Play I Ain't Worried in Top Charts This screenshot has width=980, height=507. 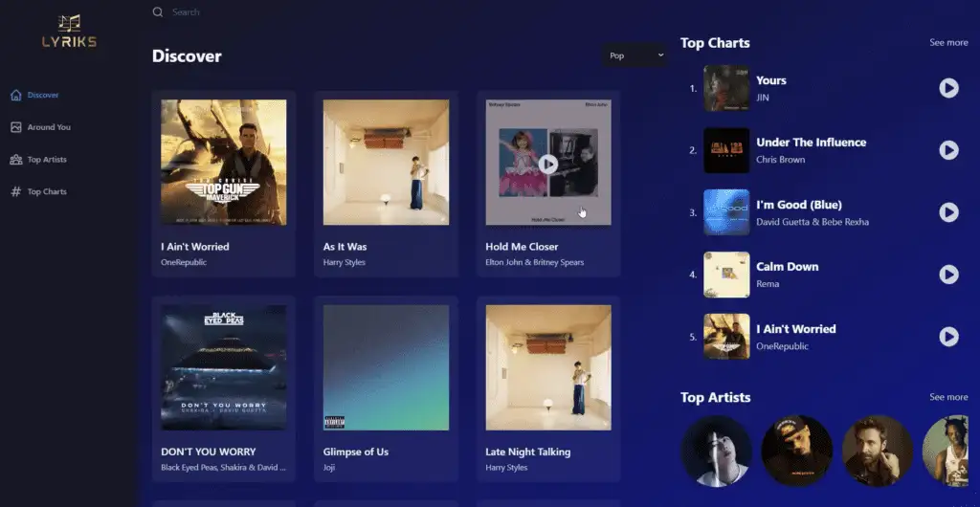coord(948,337)
